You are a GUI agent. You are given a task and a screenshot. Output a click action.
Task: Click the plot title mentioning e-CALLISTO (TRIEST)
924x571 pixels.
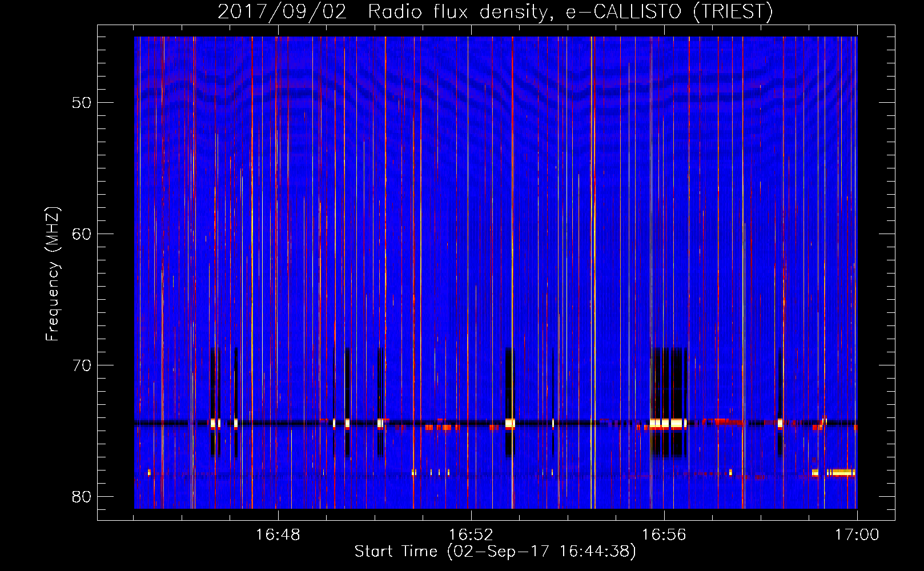pos(495,11)
